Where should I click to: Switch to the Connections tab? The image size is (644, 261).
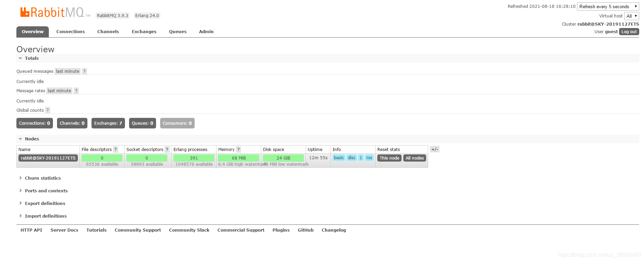click(70, 32)
